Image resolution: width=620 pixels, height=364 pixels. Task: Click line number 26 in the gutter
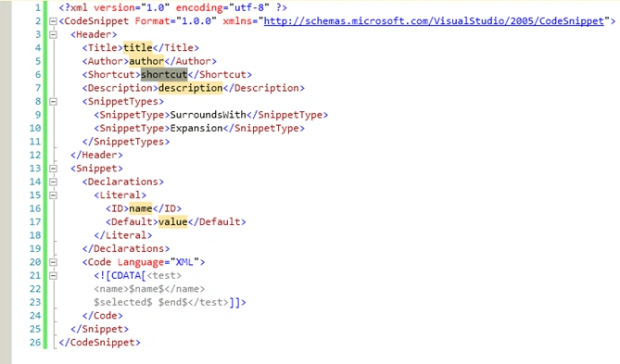click(35, 343)
